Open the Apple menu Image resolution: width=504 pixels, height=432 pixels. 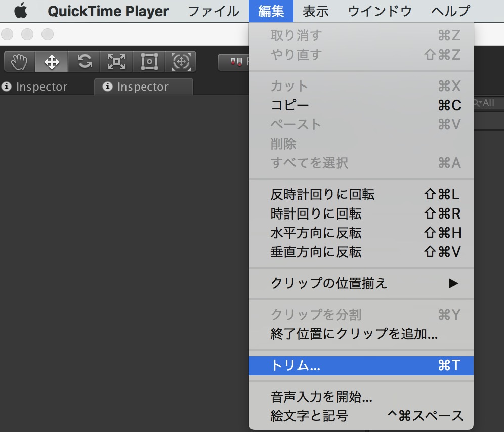[x=21, y=11]
